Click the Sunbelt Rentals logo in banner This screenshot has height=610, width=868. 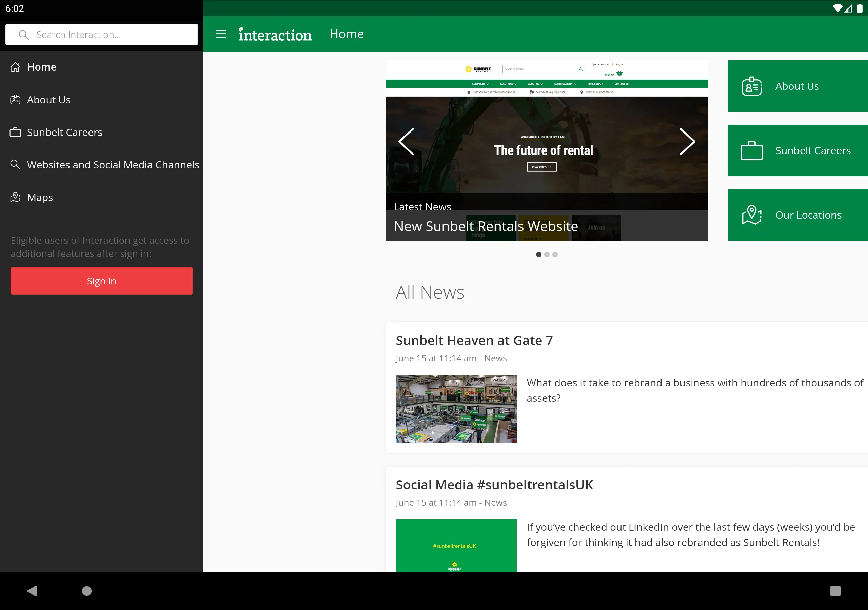(478, 69)
